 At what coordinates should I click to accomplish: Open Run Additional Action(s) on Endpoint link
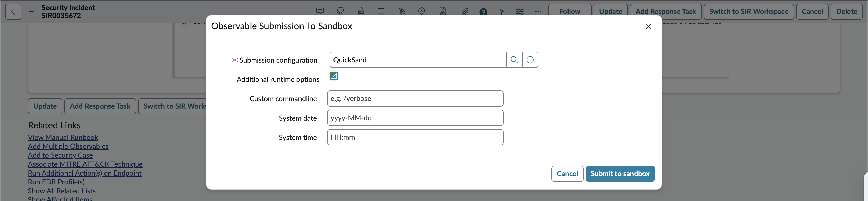(x=85, y=173)
